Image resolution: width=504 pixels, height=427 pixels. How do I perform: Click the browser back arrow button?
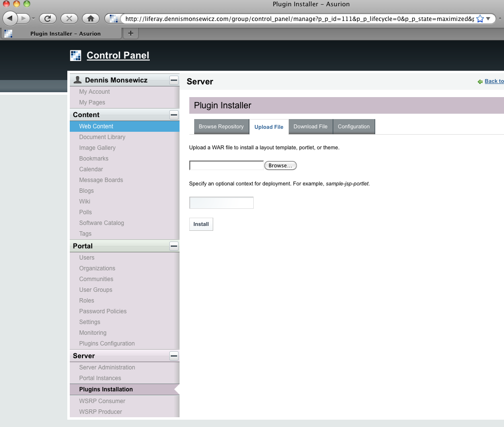pyautogui.click(x=11, y=19)
